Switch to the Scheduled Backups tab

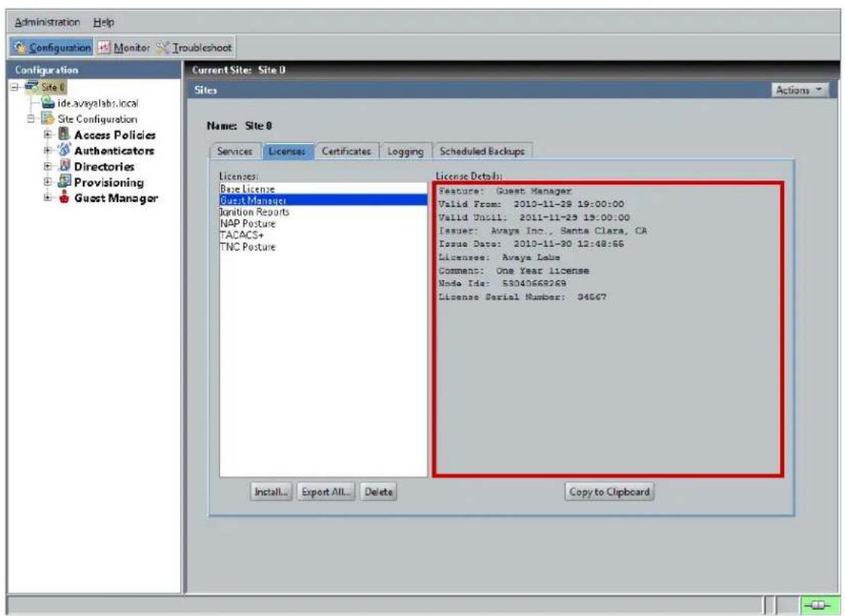[482, 152]
